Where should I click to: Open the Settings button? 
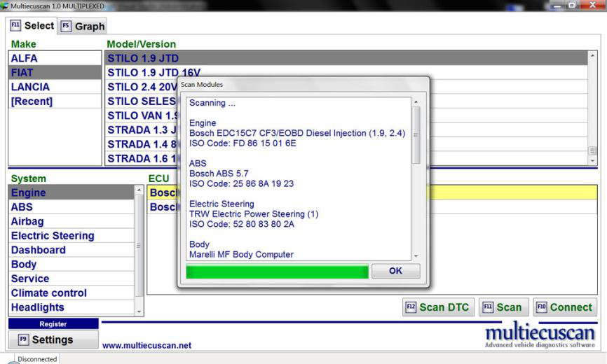[53, 339]
